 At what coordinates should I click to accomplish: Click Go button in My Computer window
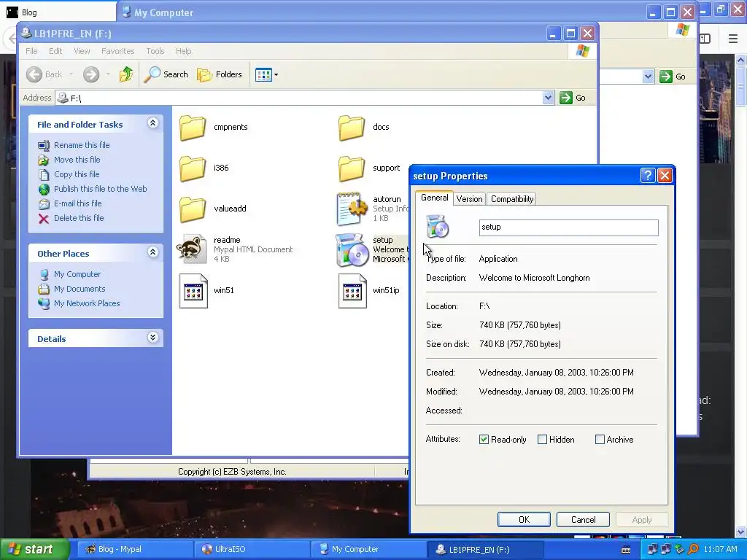673,76
